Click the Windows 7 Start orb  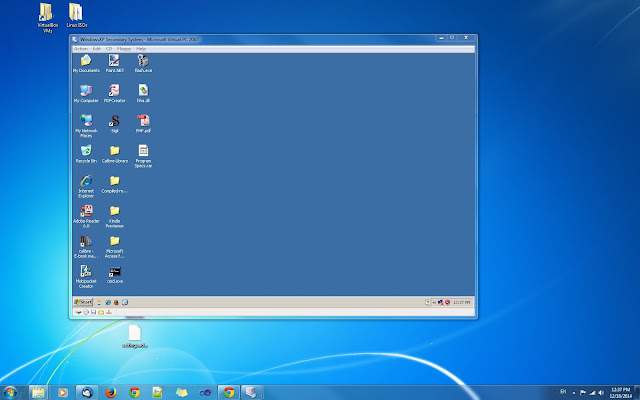pyautogui.click(x=10, y=393)
